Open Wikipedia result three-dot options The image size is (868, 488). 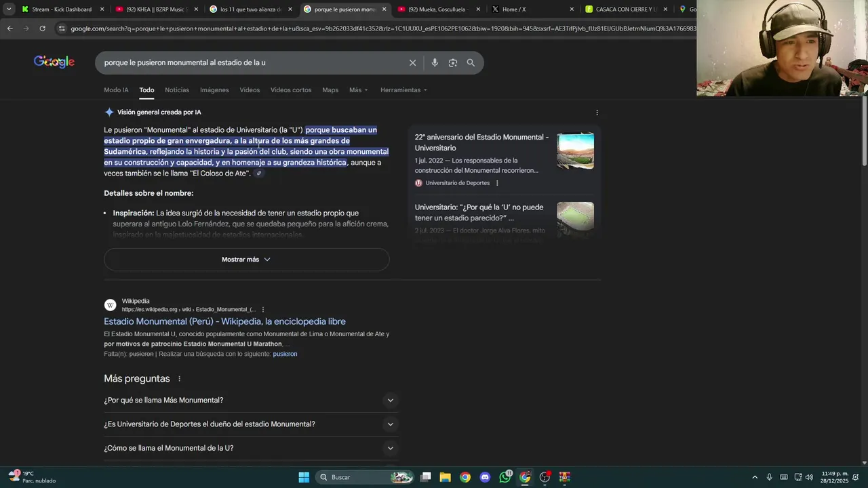pos(263,310)
